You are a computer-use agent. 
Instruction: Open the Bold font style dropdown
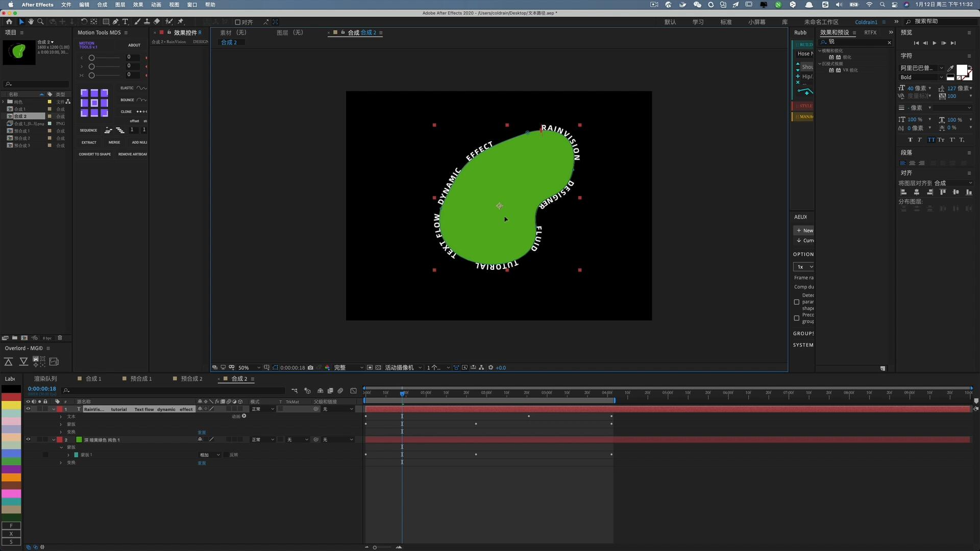(921, 78)
